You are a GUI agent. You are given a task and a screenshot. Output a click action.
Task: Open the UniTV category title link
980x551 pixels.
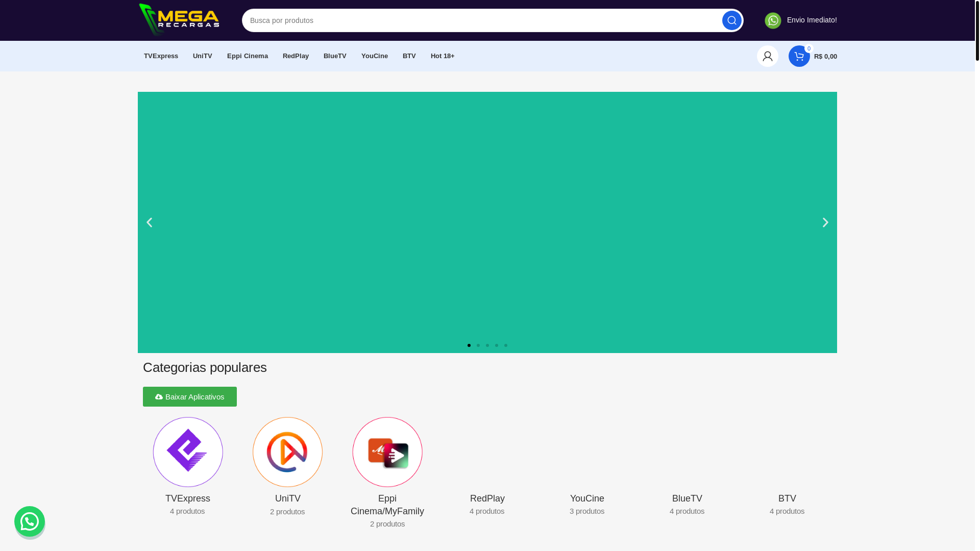click(x=288, y=498)
